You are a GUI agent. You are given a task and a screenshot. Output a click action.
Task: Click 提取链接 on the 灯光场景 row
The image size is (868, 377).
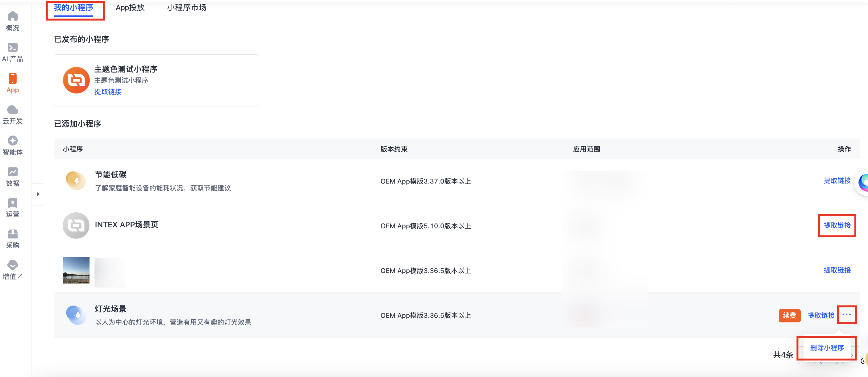(821, 316)
